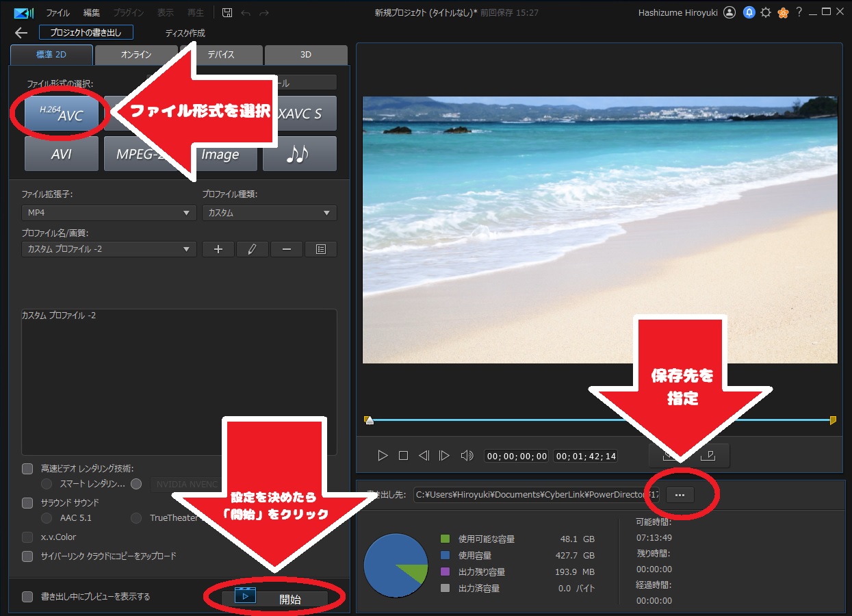Click the 00;00;00;00 current timecode field
The image size is (852, 616).
click(517, 456)
